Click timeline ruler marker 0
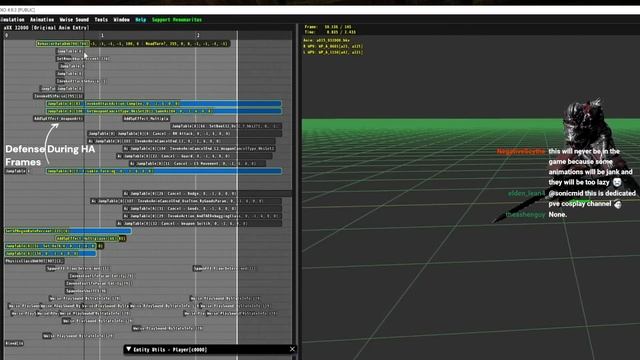Screen dimensions: 640x360 tap(7, 36)
